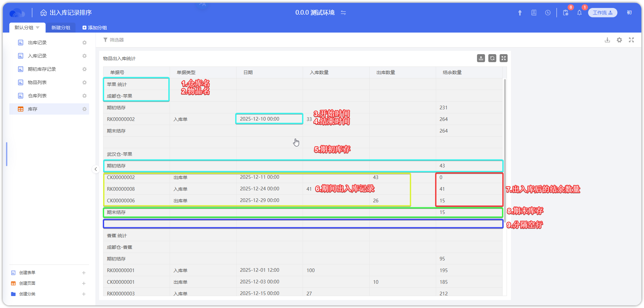Click the 工作流 button
Image resolution: width=644 pixels, height=308 pixels.
tap(602, 13)
